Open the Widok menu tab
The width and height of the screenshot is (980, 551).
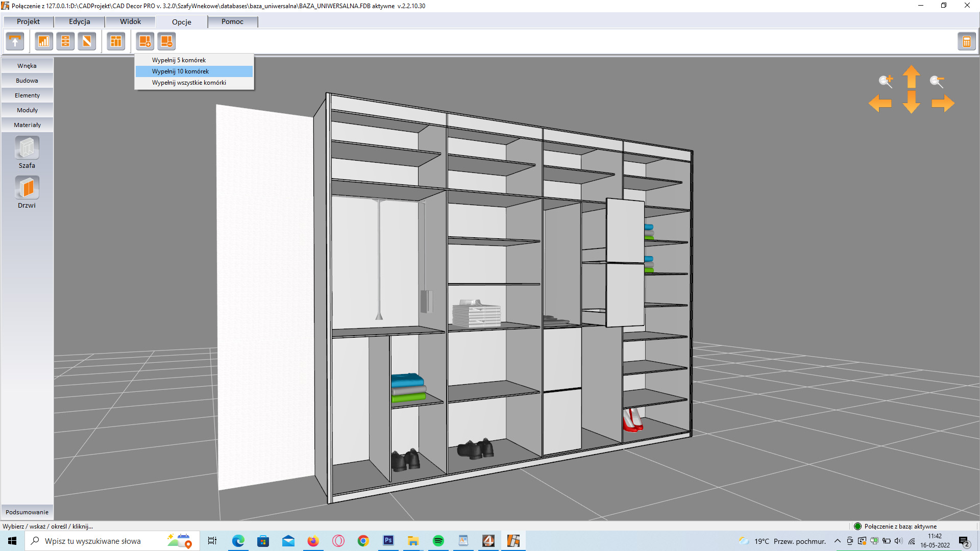point(130,21)
